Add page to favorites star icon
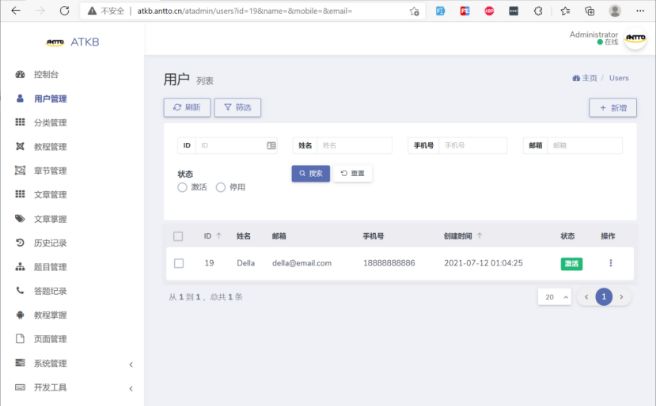This screenshot has width=656, height=406. [x=414, y=11]
